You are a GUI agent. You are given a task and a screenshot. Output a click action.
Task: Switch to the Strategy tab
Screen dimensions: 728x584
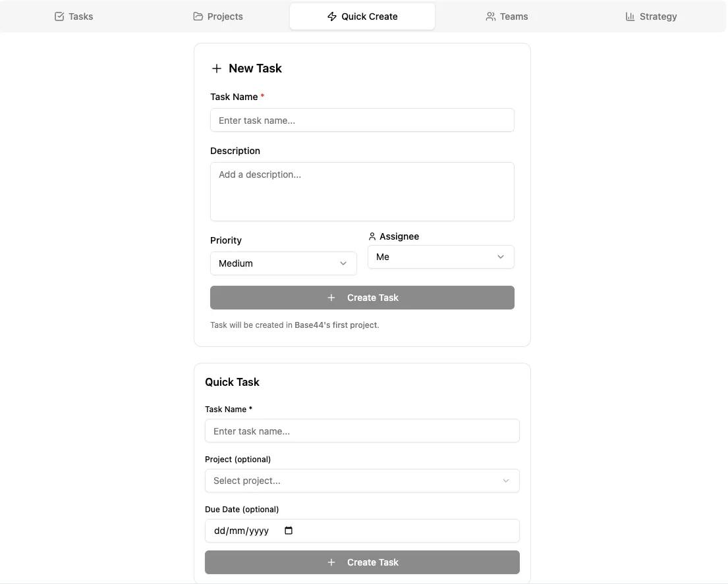coord(652,16)
